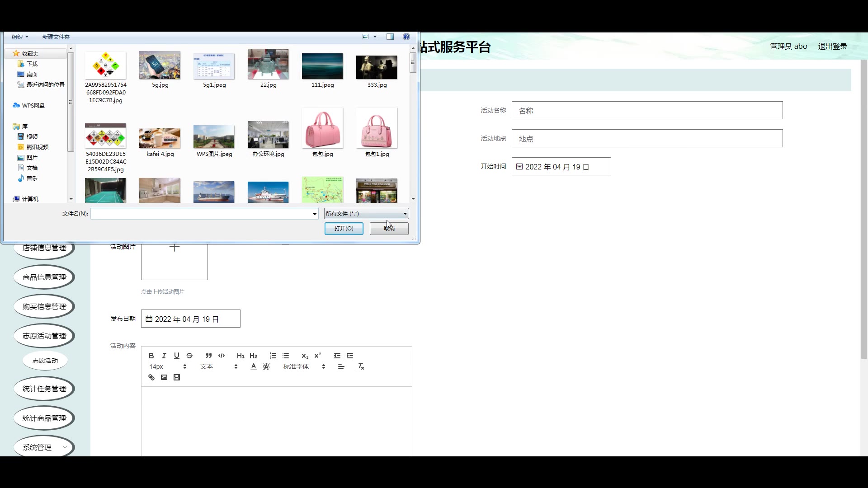Insert ordered list in editor
Image resolution: width=868 pixels, height=488 pixels.
[273, 356]
